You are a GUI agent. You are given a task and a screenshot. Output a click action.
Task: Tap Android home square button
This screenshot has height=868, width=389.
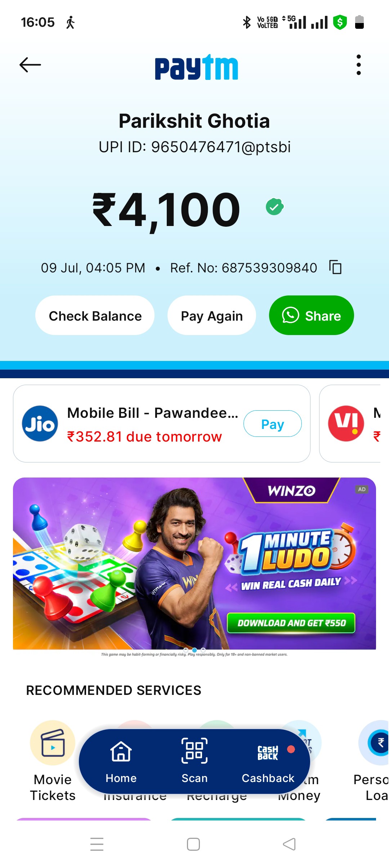[193, 844]
